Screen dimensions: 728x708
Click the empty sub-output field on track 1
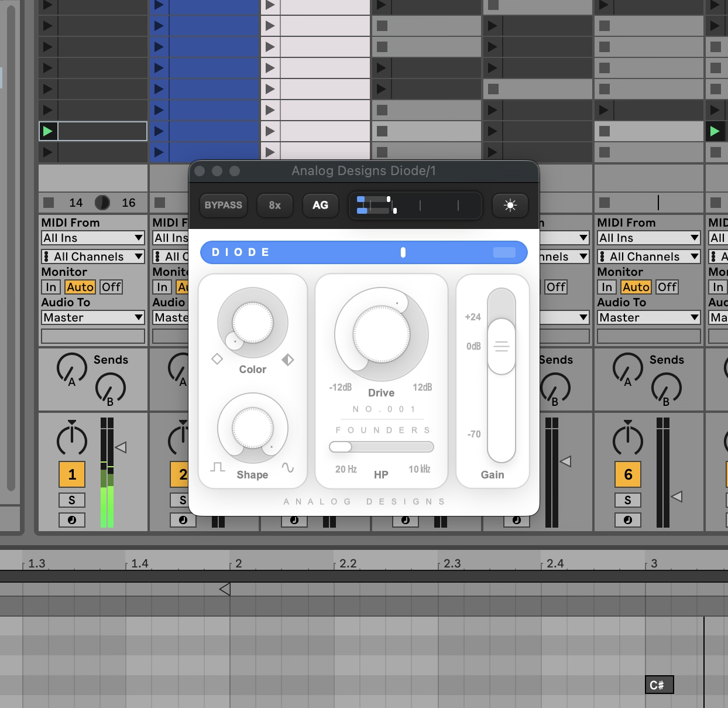tap(93, 336)
